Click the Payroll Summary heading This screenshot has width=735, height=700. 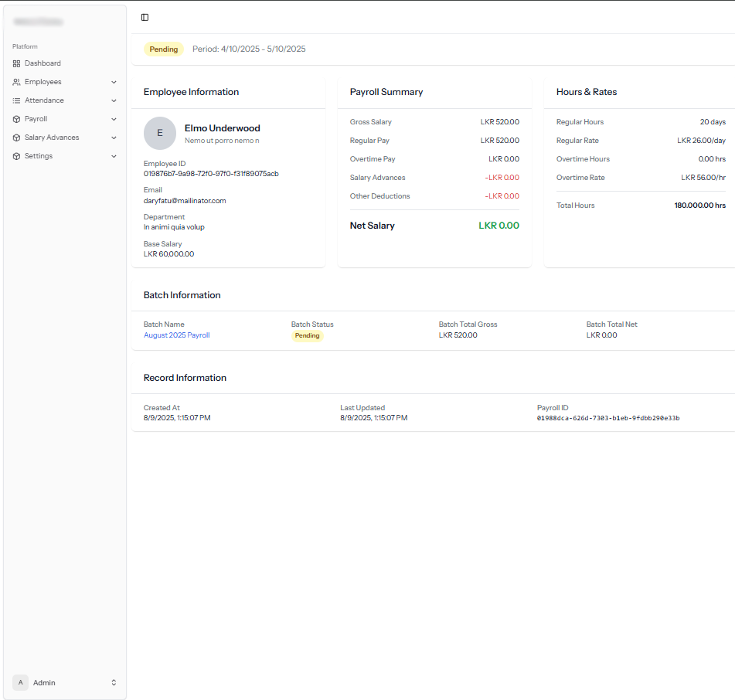click(x=386, y=92)
